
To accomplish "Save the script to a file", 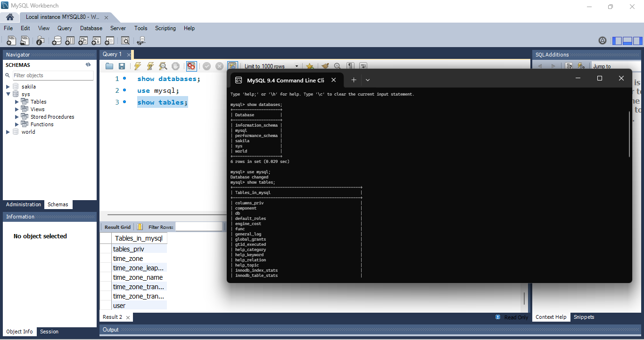I will click(122, 66).
